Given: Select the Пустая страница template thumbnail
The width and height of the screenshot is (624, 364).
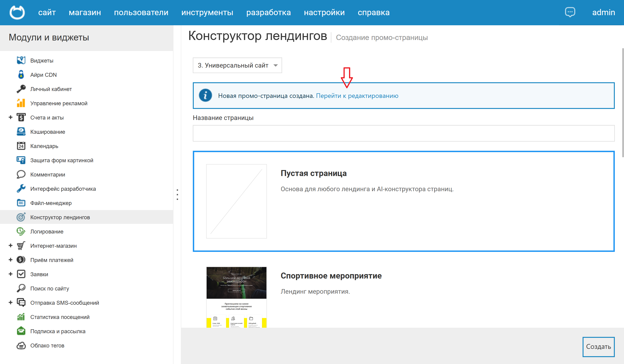Looking at the screenshot, I should [237, 201].
